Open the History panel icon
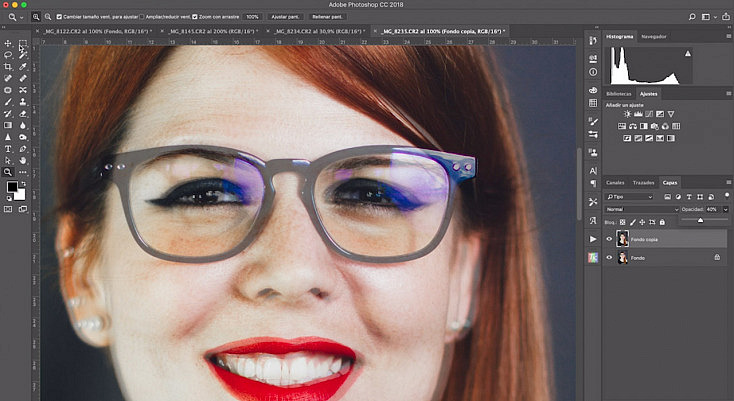This screenshot has width=734, height=401. pos(593,41)
